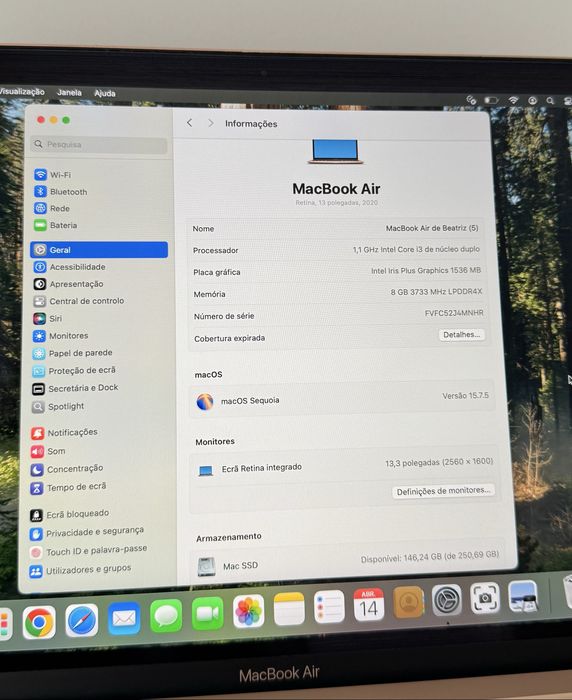Viewport: 572px width, 700px height.
Task: Open Calendar showing 14 in Dock
Action: tap(369, 604)
